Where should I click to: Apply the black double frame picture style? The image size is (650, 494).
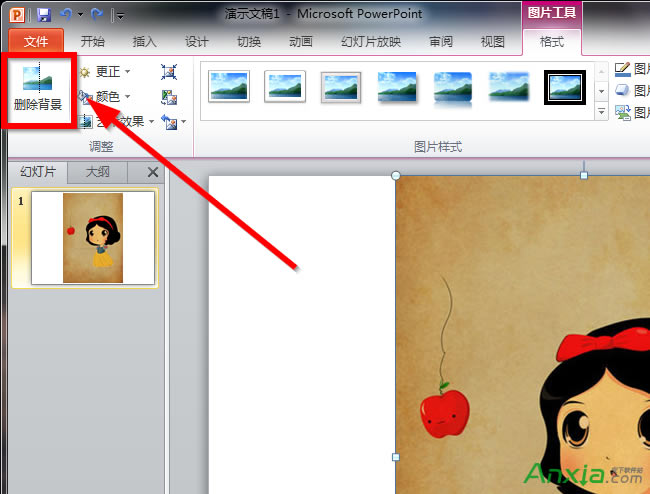[565, 87]
